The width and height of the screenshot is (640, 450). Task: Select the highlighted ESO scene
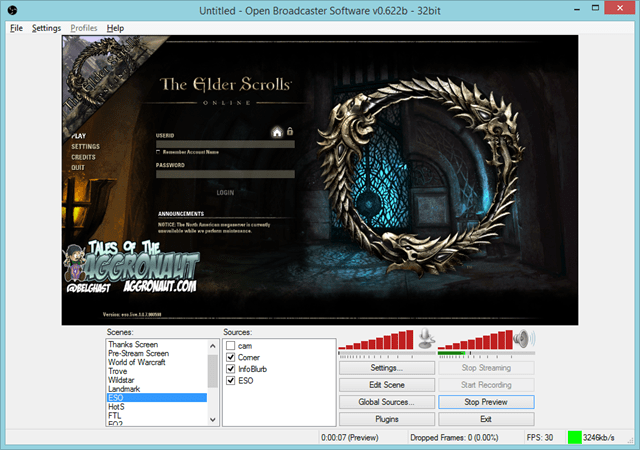pyautogui.click(x=157, y=398)
